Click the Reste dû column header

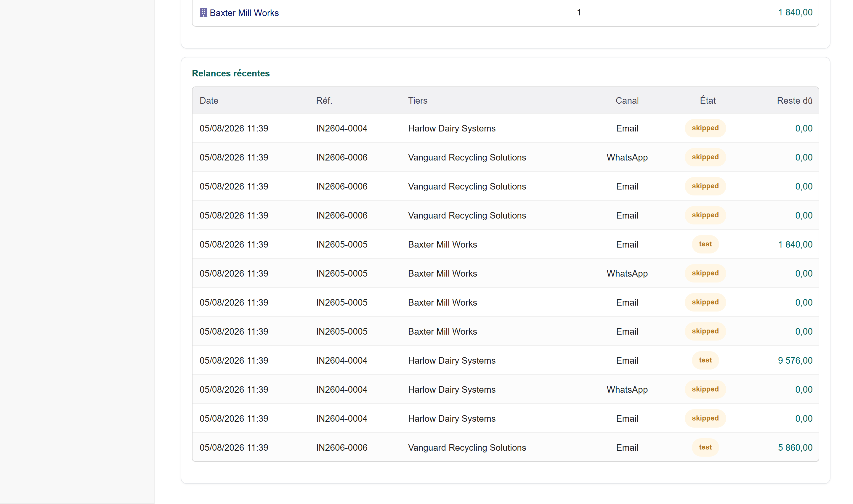pos(794,100)
